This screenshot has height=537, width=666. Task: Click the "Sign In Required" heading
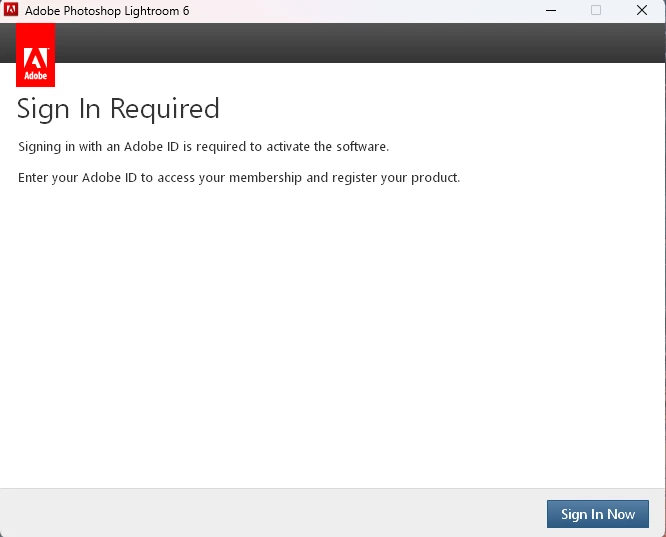(x=118, y=109)
